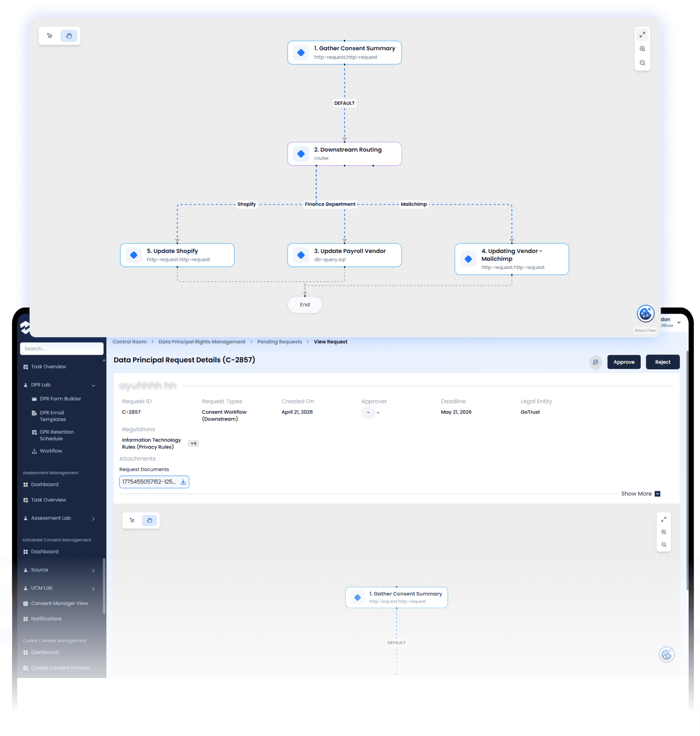Click the Workflow sidebar icon
The image size is (700, 736).
34,451
